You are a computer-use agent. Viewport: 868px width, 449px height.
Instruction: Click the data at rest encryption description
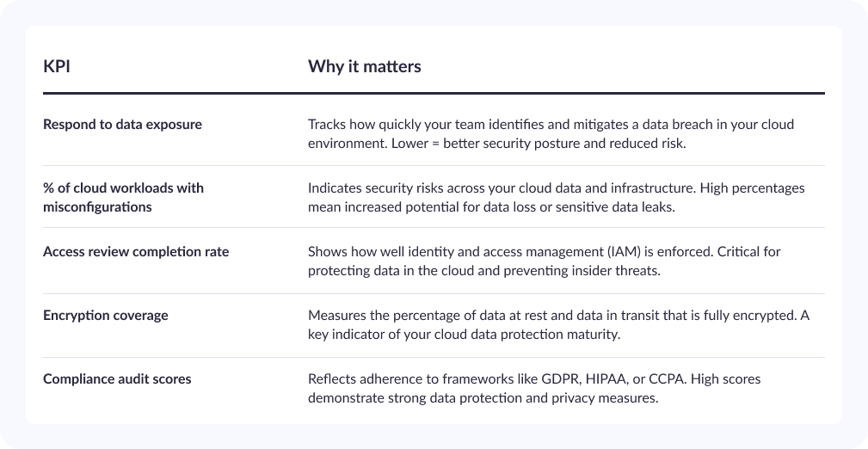click(x=558, y=324)
